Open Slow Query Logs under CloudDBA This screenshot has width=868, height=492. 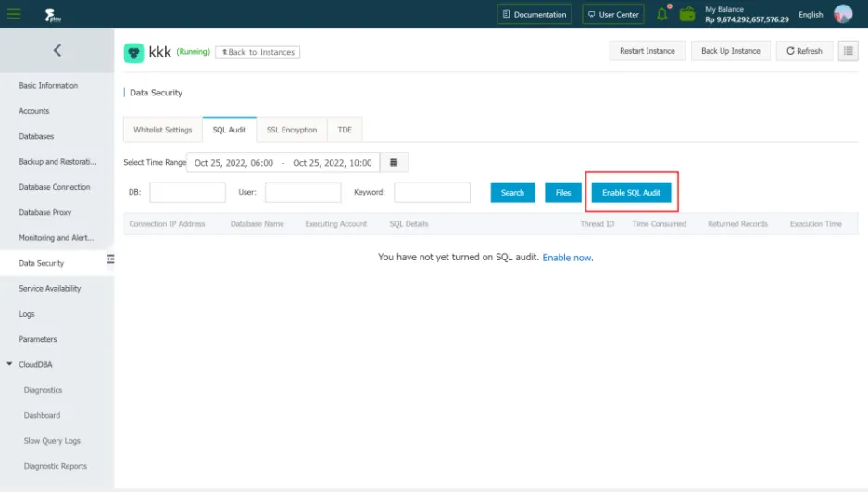(52, 441)
